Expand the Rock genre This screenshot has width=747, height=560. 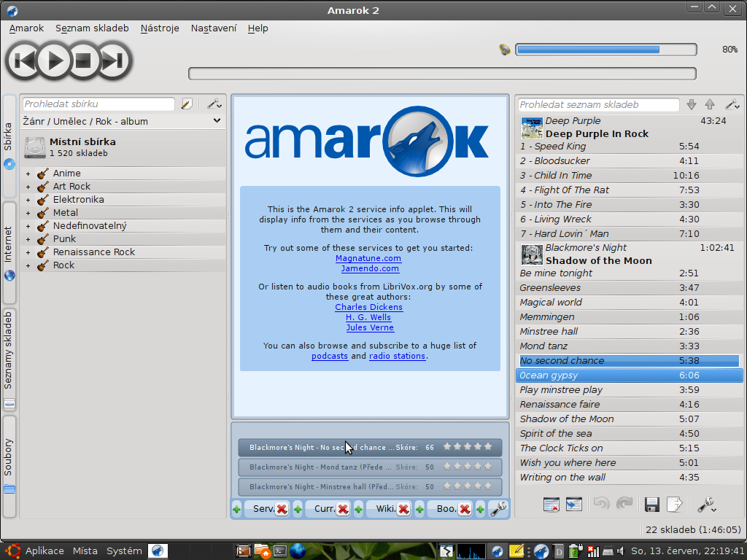[x=28, y=265]
